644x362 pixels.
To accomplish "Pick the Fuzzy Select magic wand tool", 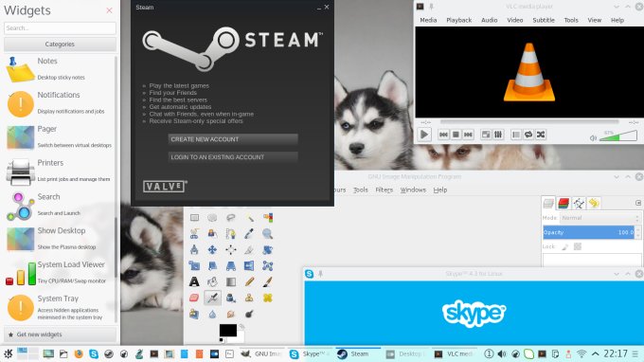I will click(x=249, y=218).
